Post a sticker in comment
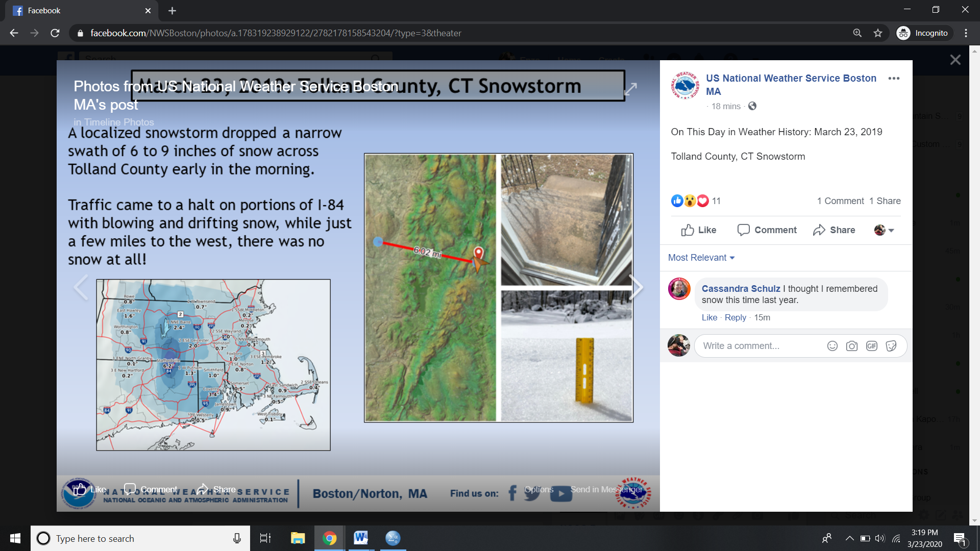 pos(891,346)
